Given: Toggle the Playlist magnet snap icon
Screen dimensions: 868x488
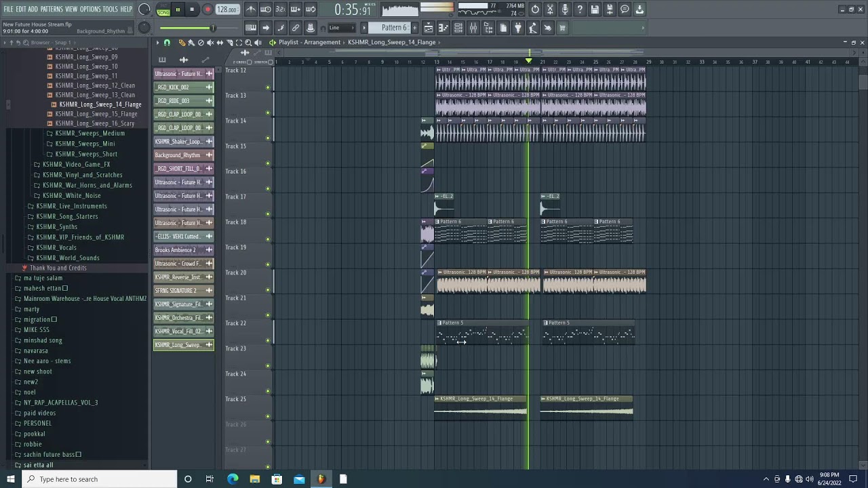Looking at the screenshot, I should click(167, 42).
